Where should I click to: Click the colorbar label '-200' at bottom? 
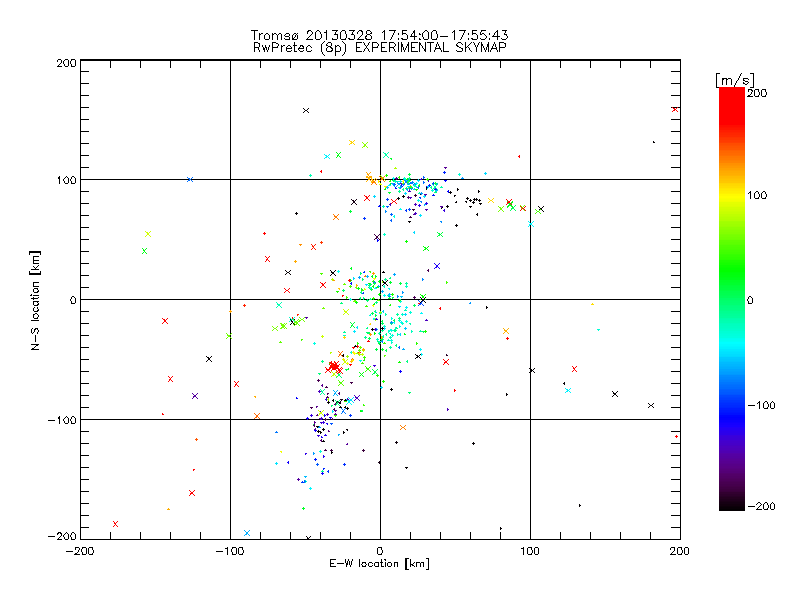pyautogui.click(x=761, y=506)
